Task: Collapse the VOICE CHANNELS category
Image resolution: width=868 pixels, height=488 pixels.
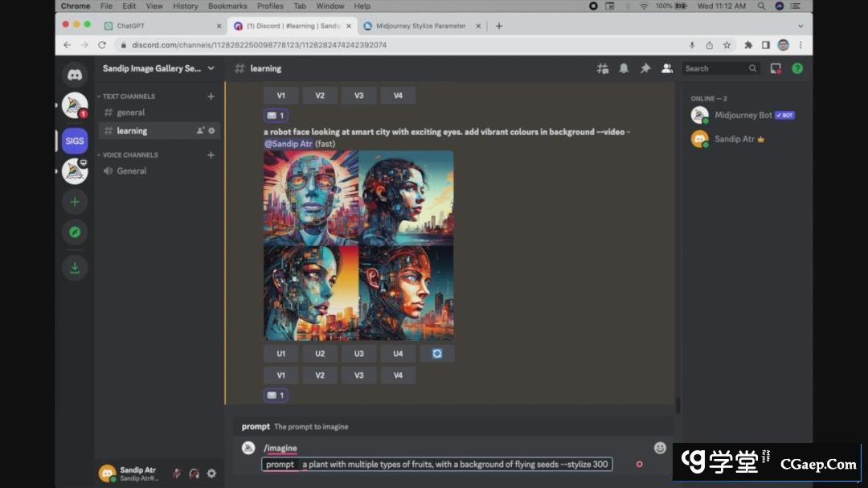Action: [130, 155]
